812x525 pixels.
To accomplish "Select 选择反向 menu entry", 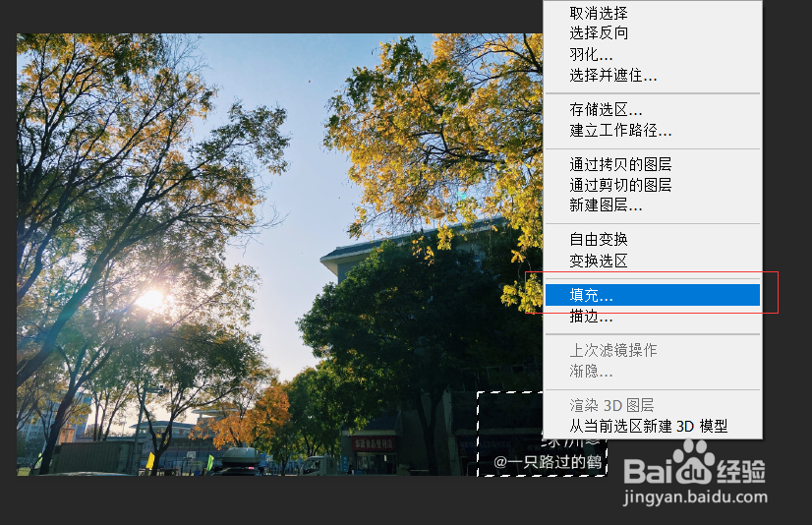I will tap(653, 33).
